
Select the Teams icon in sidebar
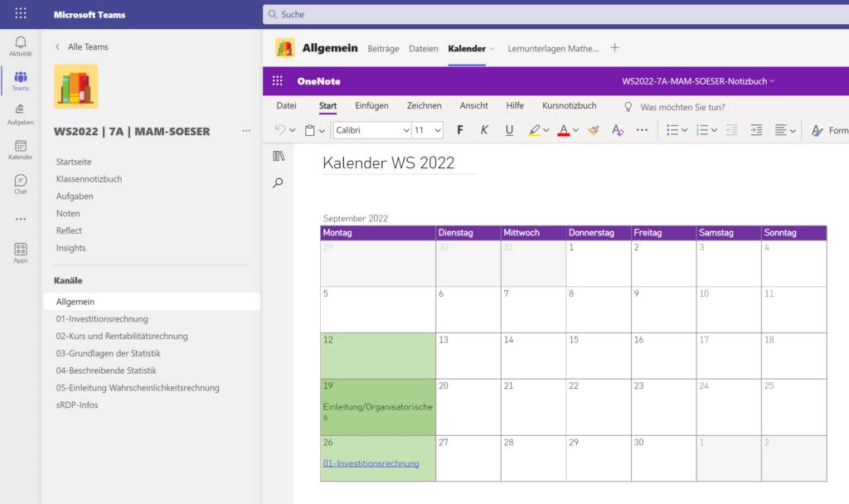coord(21,80)
